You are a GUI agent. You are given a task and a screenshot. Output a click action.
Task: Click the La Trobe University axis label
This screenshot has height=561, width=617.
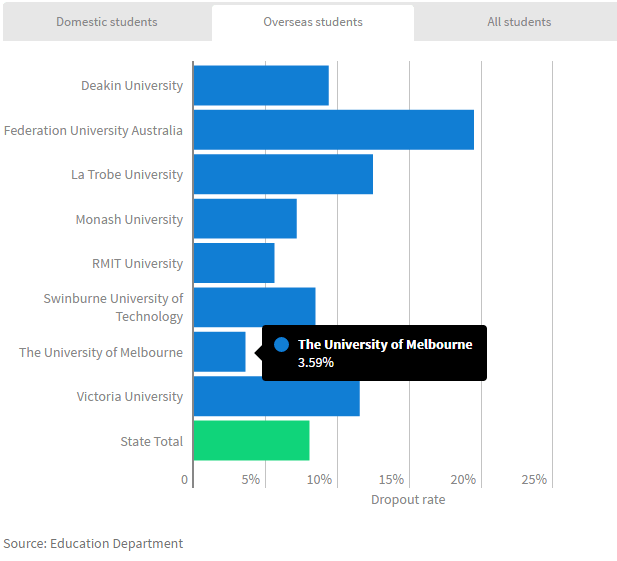point(127,175)
